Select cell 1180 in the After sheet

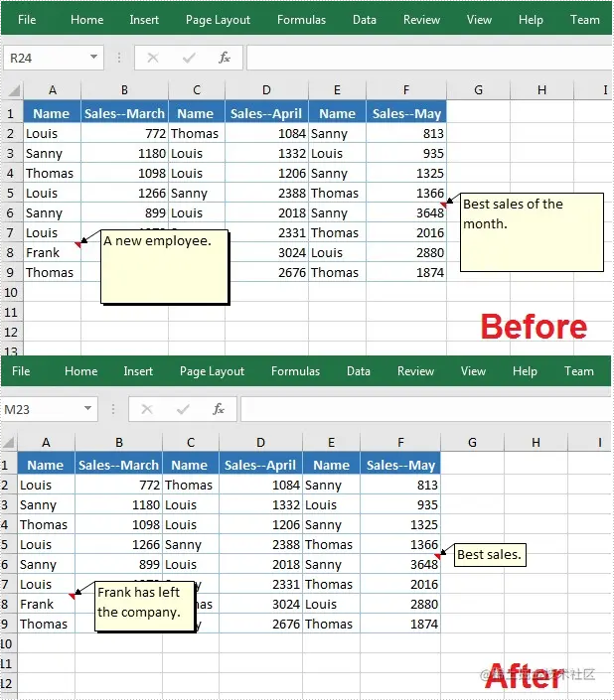119,505
